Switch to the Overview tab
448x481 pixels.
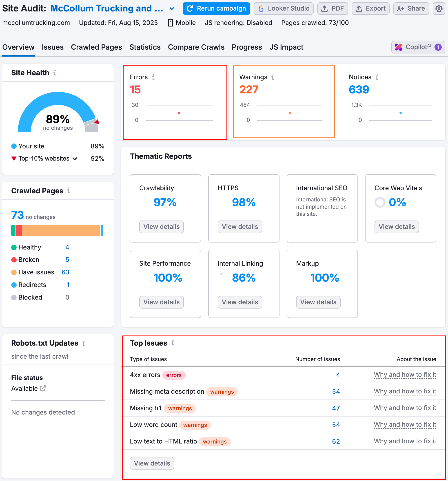[x=18, y=47]
